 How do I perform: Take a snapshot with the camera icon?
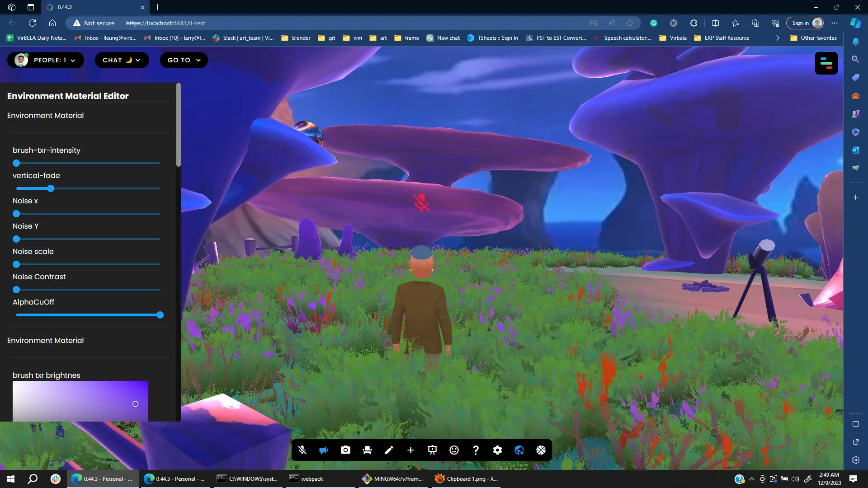[x=345, y=450]
